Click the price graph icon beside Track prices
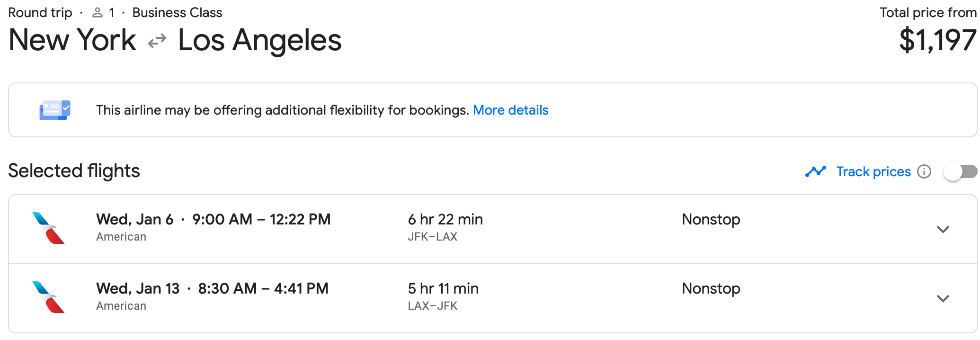 [x=815, y=171]
